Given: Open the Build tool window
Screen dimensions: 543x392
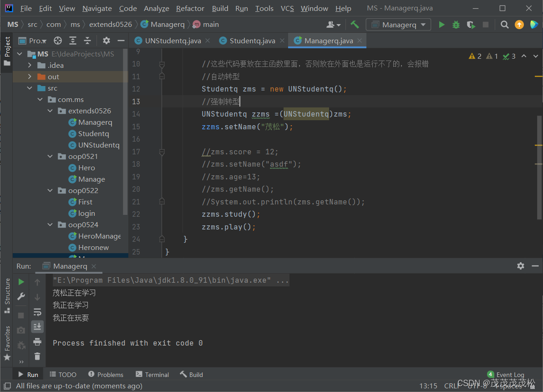Looking at the screenshot, I should [x=192, y=374].
